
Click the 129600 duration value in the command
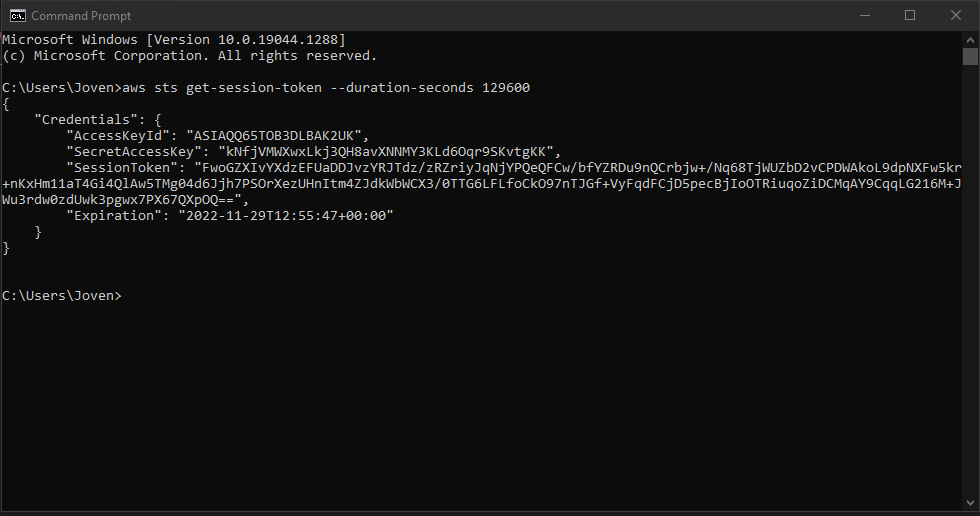pos(505,88)
